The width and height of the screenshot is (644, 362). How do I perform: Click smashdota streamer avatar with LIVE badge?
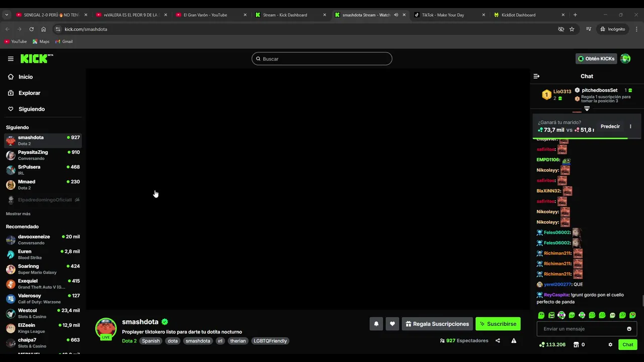(x=106, y=328)
